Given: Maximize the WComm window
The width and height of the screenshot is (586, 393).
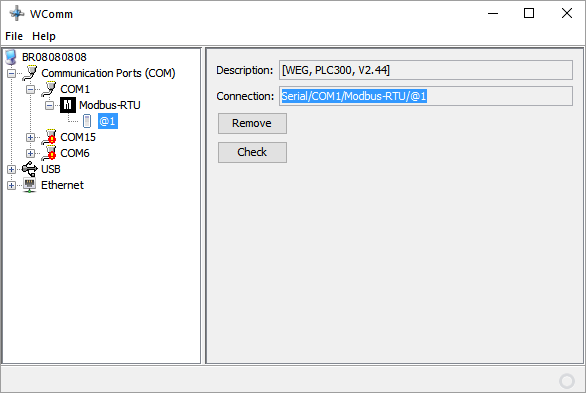Looking at the screenshot, I should 529,14.
